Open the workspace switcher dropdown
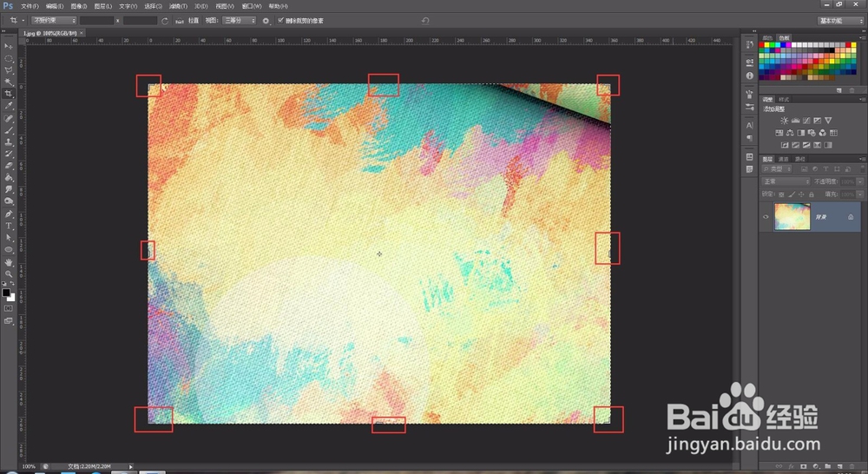Screen dimensions: 868x474 click(x=841, y=21)
